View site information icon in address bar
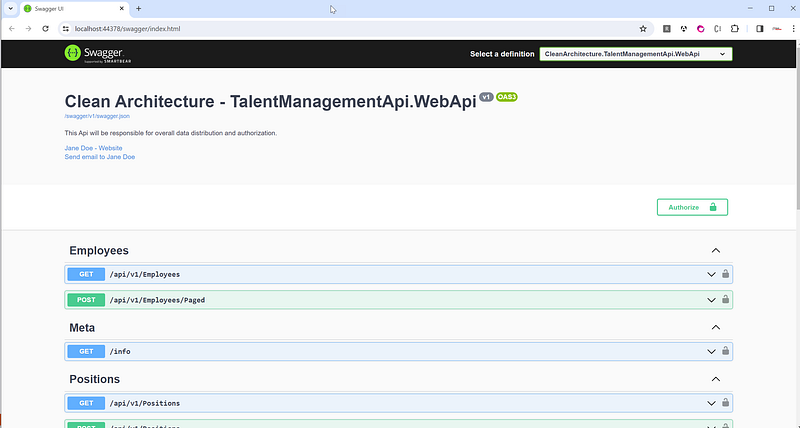Screen dimensions: 800x428 coord(66,29)
